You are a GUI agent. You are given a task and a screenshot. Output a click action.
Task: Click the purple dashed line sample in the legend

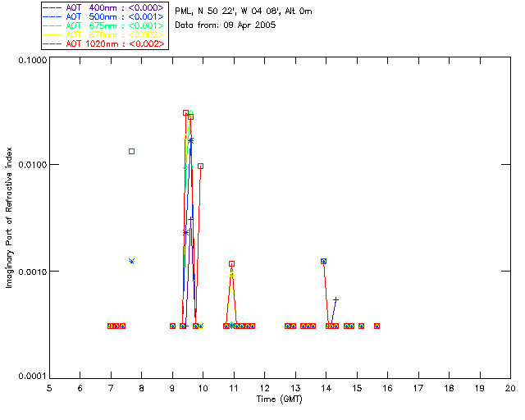52,7
